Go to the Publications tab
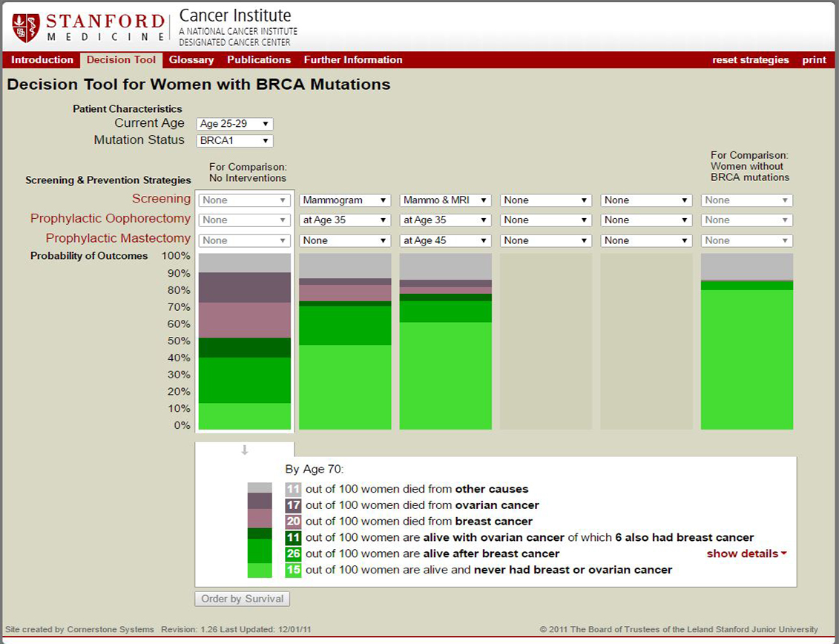 (259, 60)
